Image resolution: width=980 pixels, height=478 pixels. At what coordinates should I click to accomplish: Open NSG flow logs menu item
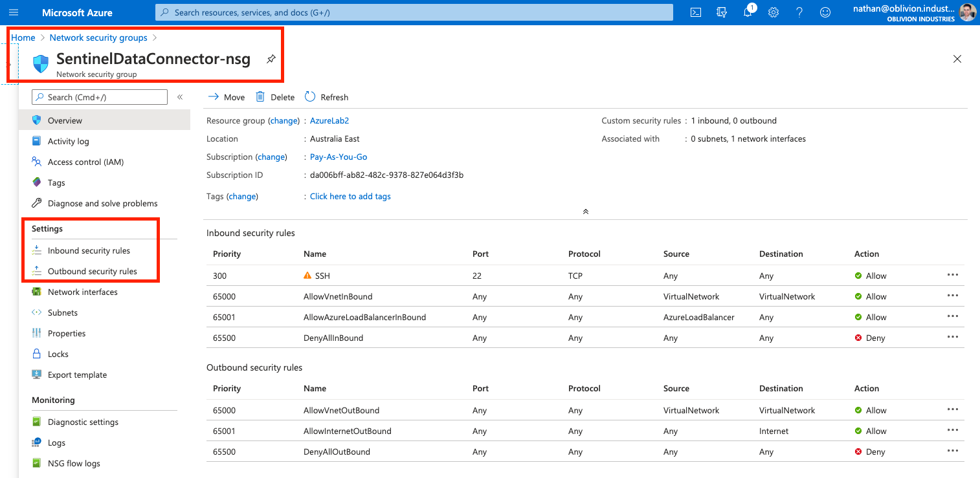(74, 463)
